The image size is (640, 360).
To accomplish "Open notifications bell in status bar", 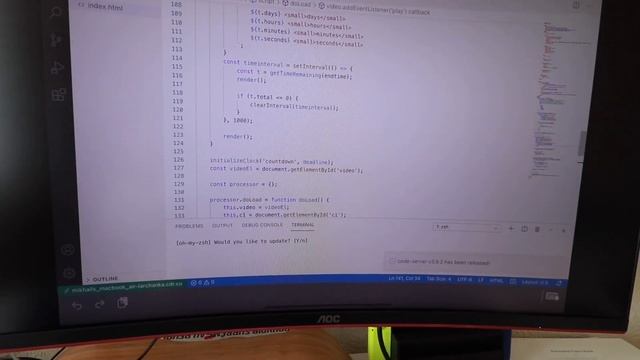I will click(x=559, y=283).
